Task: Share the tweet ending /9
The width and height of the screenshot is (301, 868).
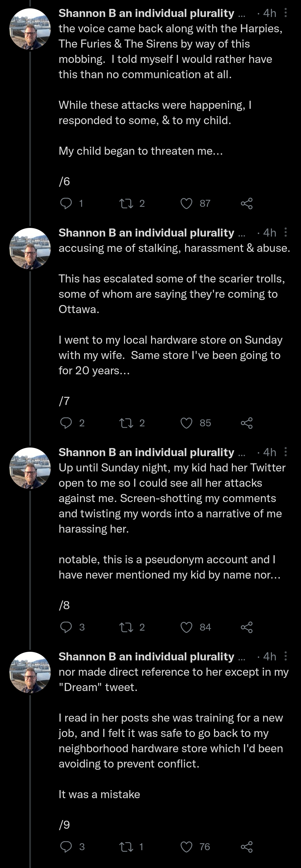Action: click(247, 847)
